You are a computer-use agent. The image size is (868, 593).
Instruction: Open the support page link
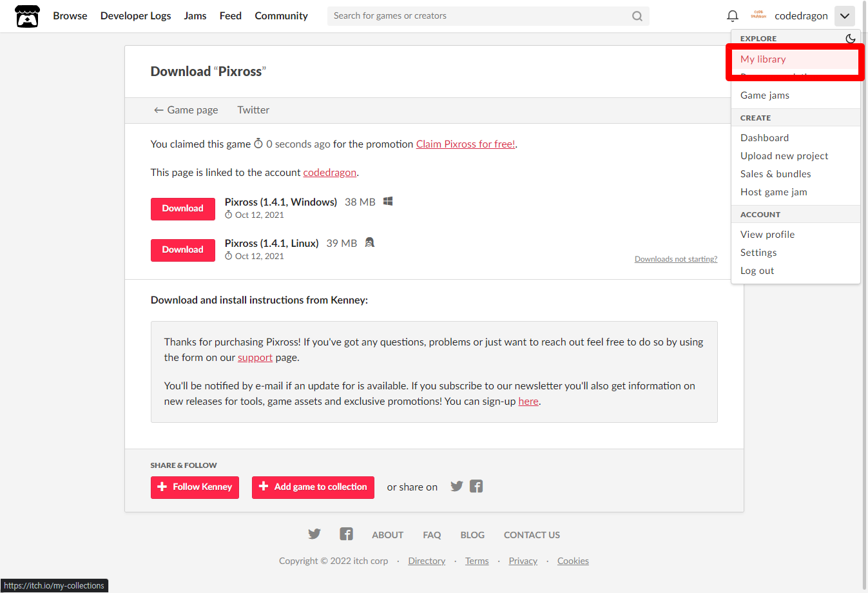point(255,358)
